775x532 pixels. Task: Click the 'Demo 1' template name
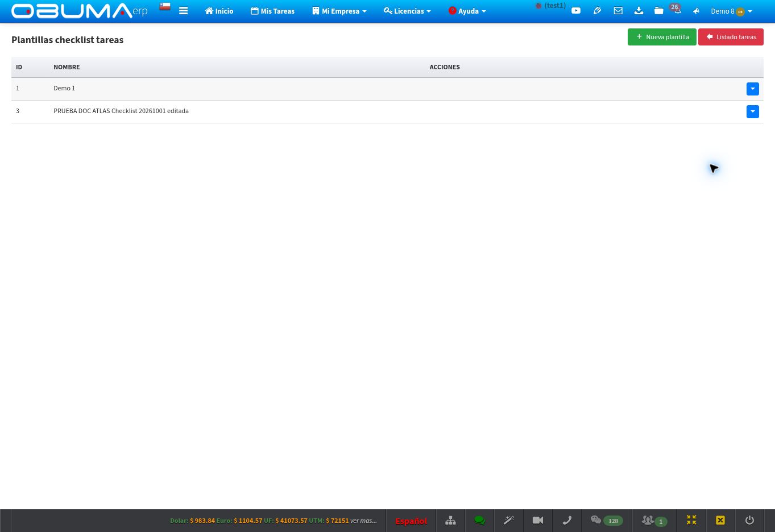tap(64, 88)
